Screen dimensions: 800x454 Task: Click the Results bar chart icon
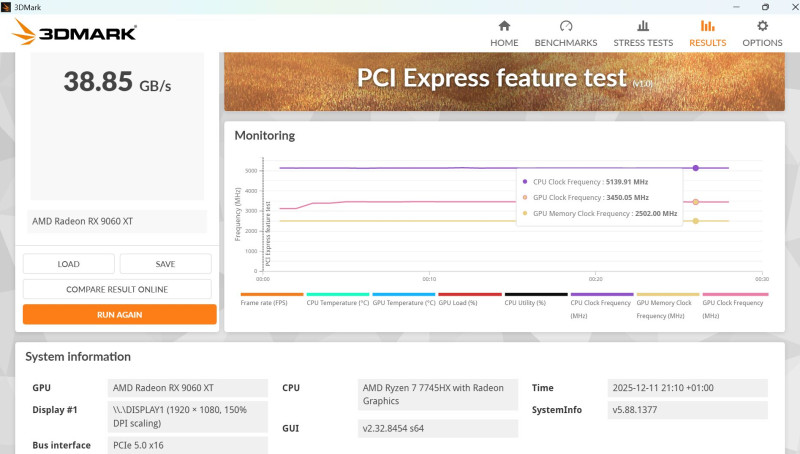click(707, 26)
